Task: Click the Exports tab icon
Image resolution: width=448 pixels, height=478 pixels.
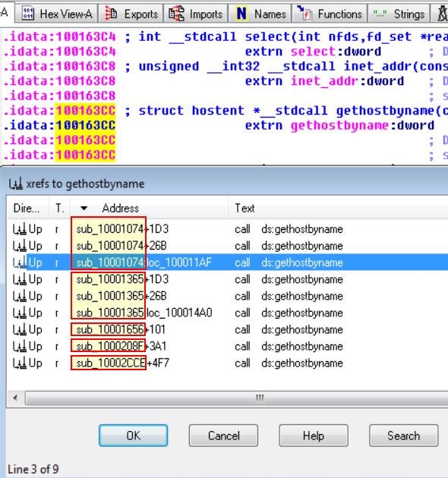Action: (111, 14)
